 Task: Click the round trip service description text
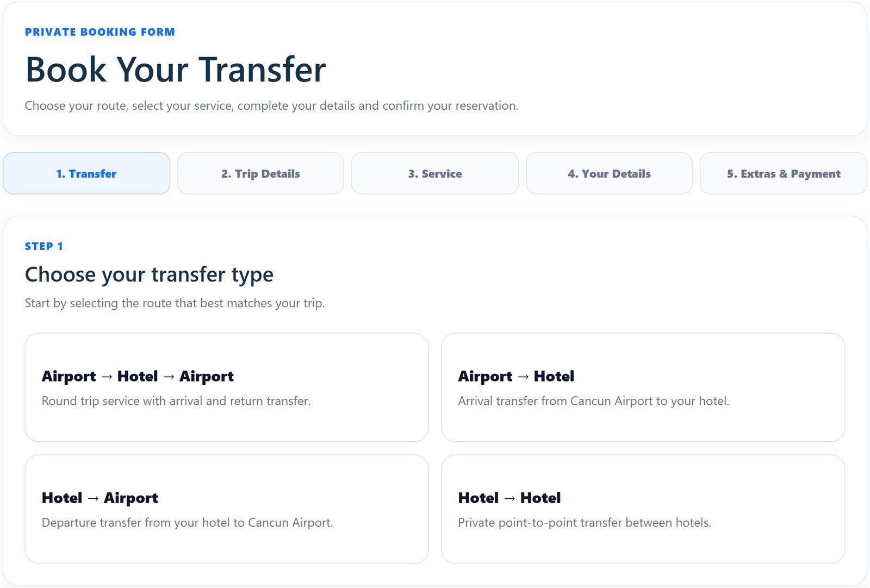(176, 401)
